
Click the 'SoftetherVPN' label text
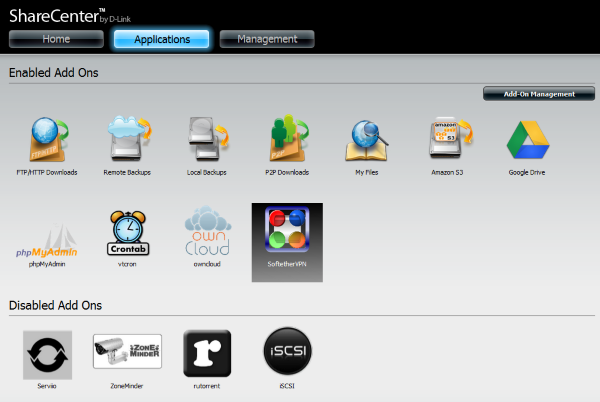[287, 264]
